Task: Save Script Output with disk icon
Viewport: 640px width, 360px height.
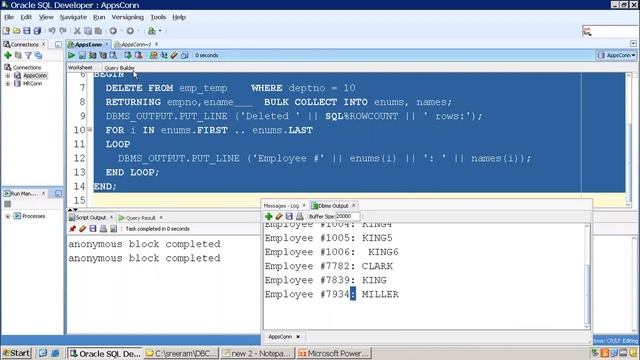Action: (x=93, y=229)
